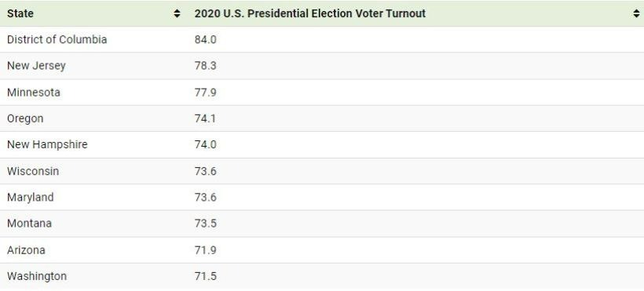Click the 77.9 turnout value

tap(205, 93)
